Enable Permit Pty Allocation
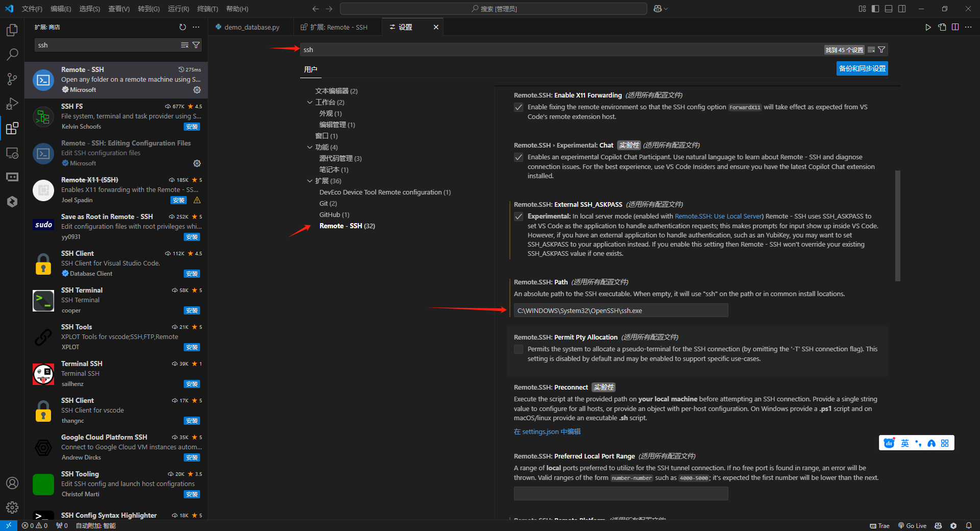The image size is (980, 531). 519,349
